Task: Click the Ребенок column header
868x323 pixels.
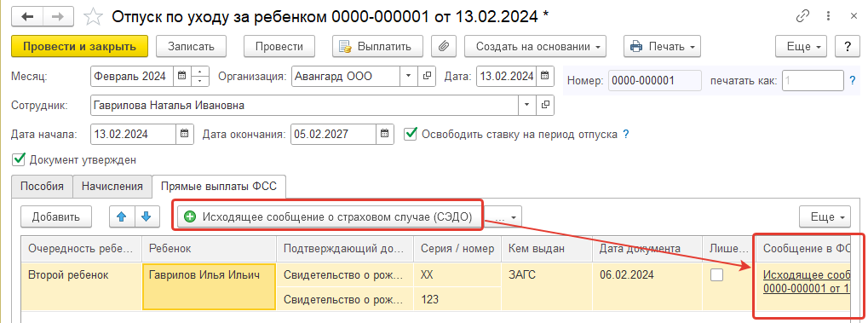Action: pyautogui.click(x=210, y=249)
